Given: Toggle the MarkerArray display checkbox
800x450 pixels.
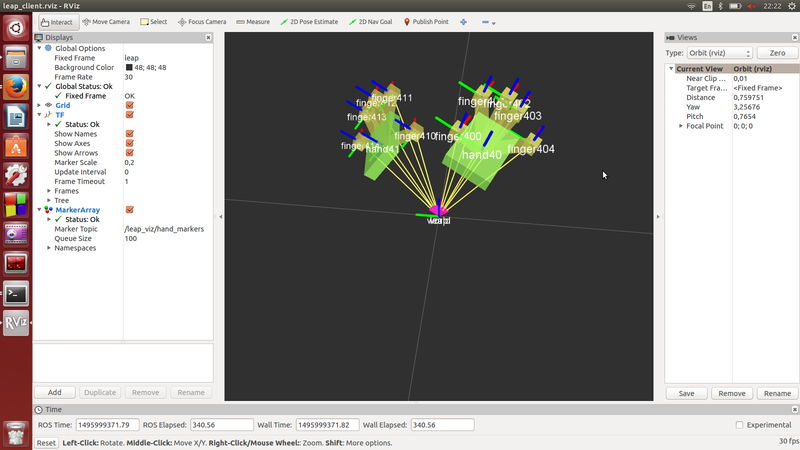Looking at the screenshot, I should [x=129, y=210].
